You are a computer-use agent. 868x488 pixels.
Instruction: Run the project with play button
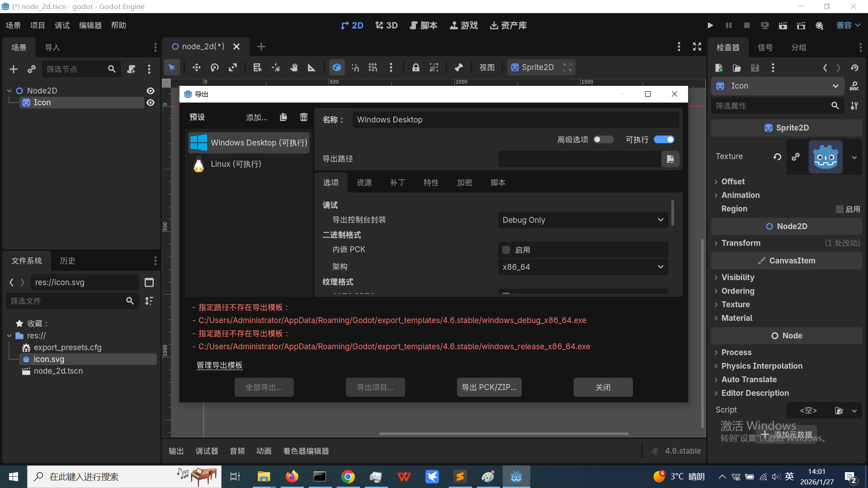click(710, 26)
